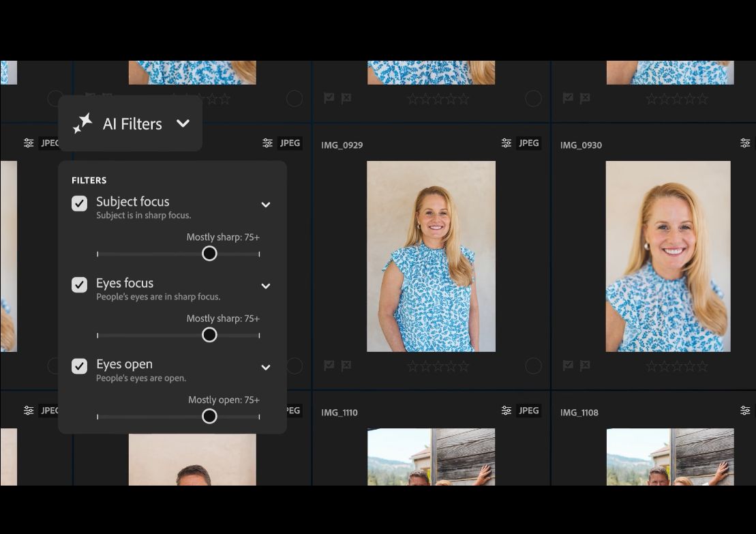This screenshot has height=534, width=756.
Task: Rate IMG_0929 four stars
Action: pos(451,366)
